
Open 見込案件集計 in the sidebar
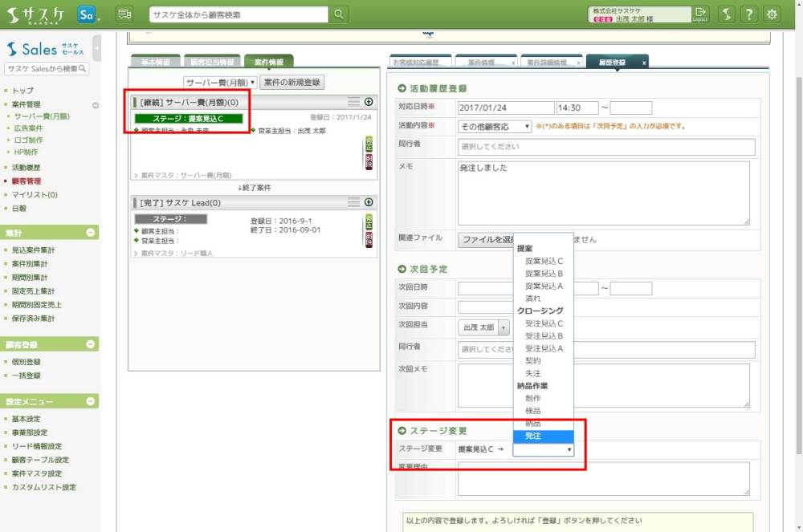pos(35,250)
